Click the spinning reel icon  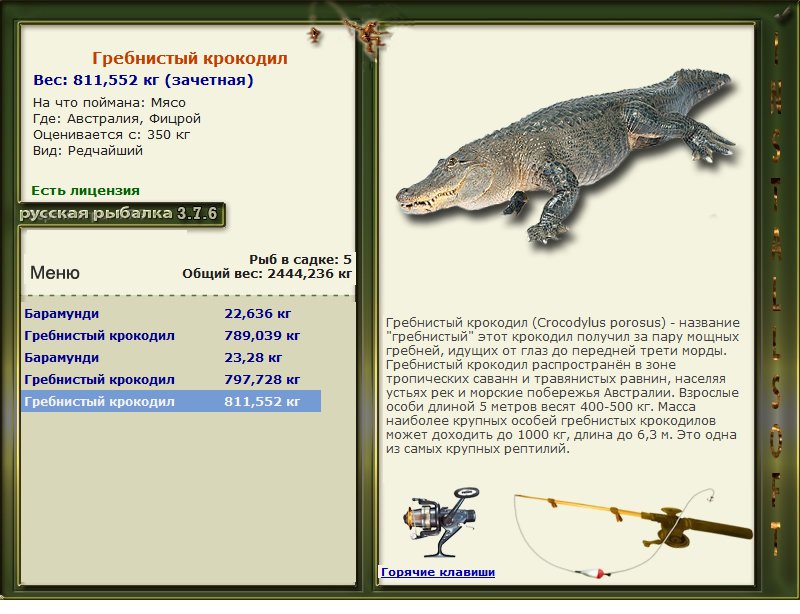click(439, 521)
